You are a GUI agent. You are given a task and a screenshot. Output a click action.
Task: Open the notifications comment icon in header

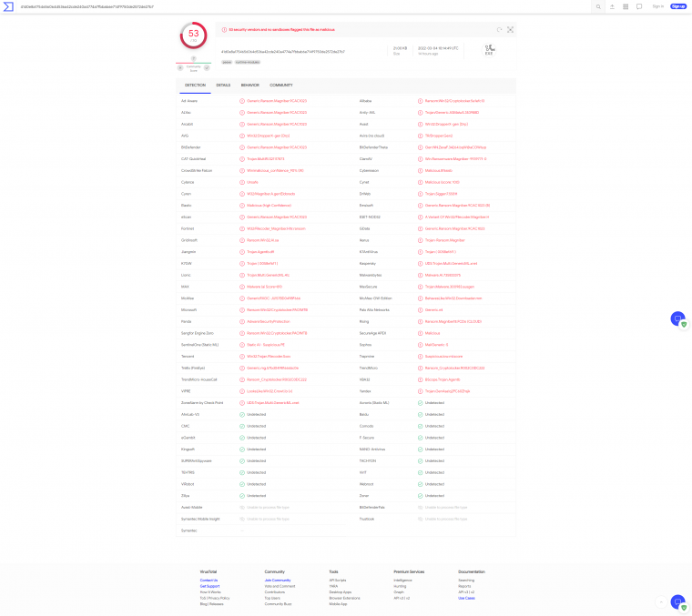[639, 6]
